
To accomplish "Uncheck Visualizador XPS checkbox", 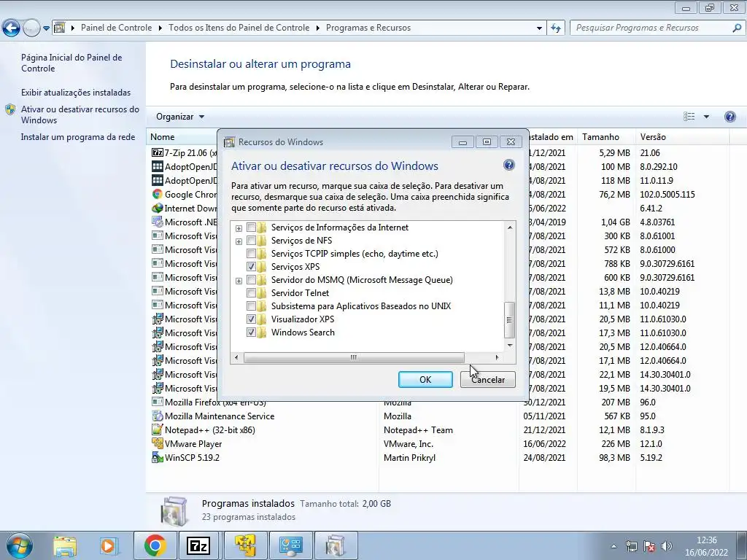I will click(251, 319).
